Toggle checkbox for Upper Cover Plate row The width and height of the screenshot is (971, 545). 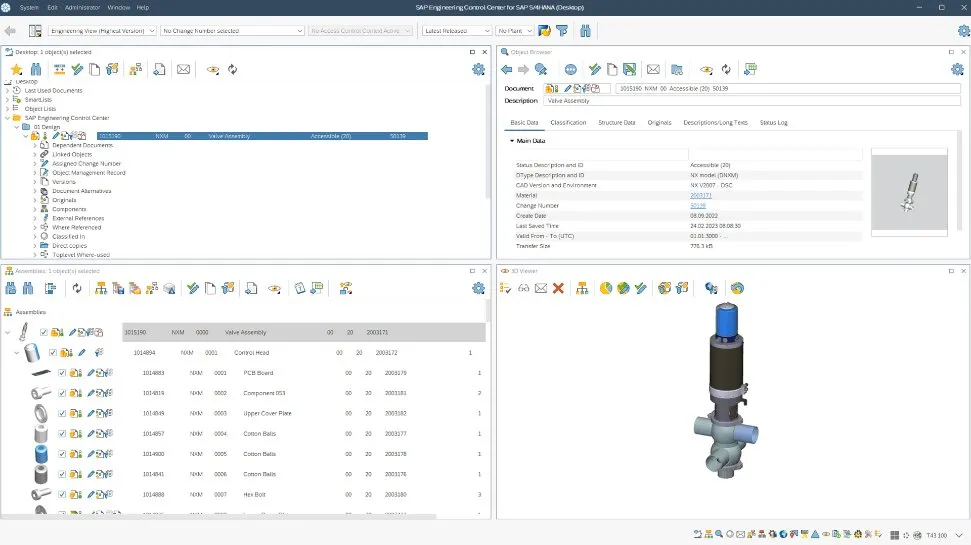pyautogui.click(x=62, y=413)
